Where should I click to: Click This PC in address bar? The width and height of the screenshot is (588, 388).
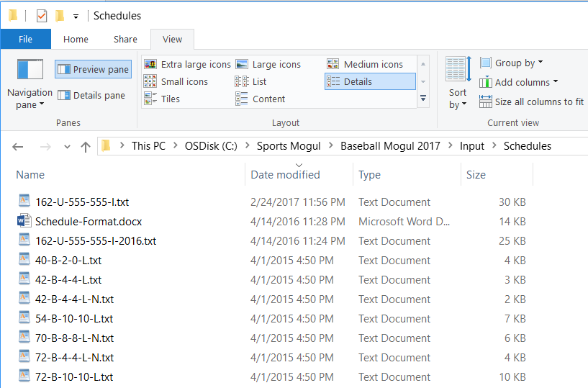tap(148, 146)
